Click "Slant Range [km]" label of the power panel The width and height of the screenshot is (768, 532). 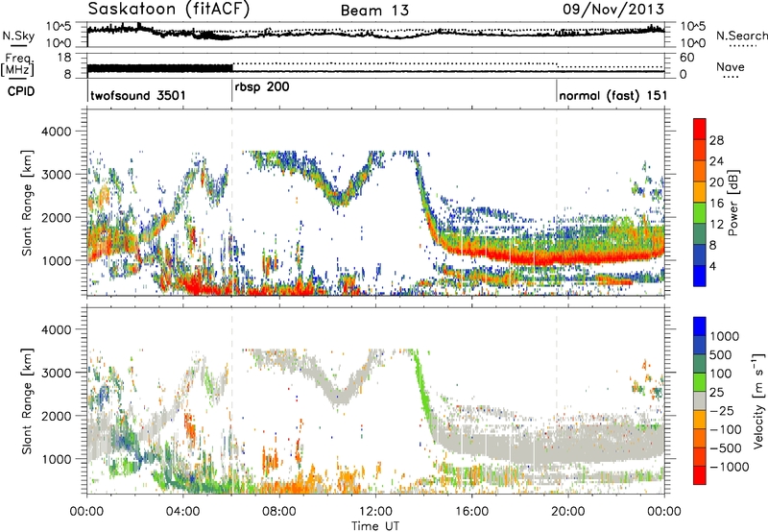(x=27, y=203)
